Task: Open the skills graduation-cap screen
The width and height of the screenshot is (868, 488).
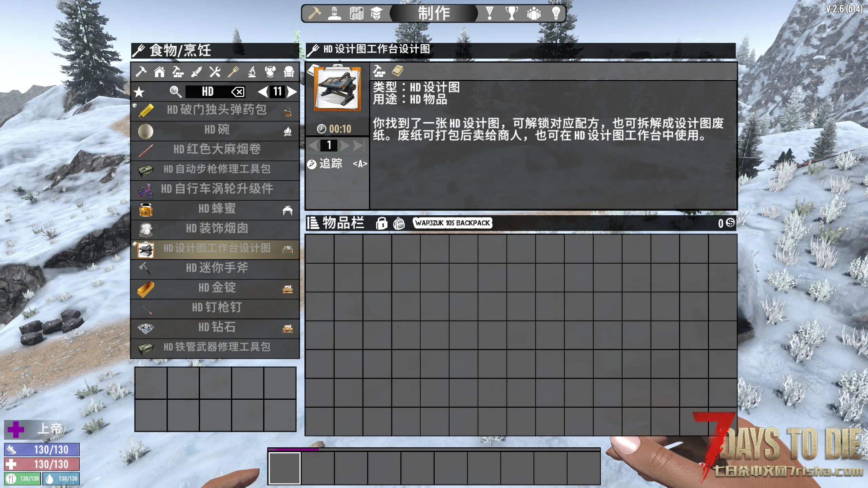Action: point(376,14)
